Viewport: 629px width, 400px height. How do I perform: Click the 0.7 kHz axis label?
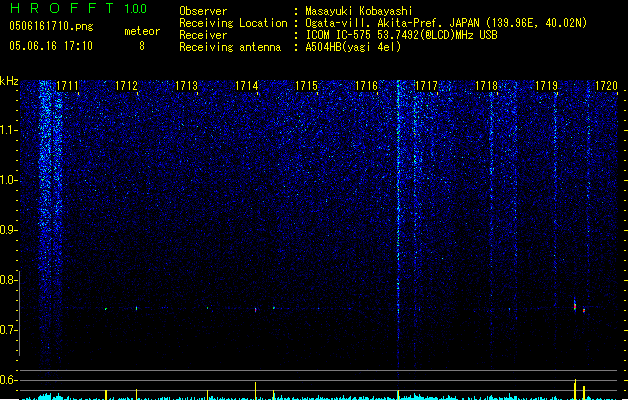point(8,330)
